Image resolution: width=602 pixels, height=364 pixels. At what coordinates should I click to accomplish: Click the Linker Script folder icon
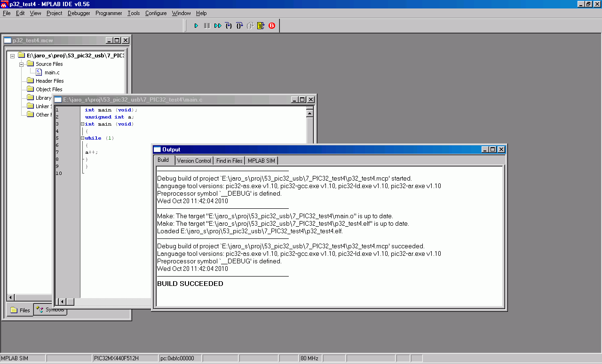[31, 106]
